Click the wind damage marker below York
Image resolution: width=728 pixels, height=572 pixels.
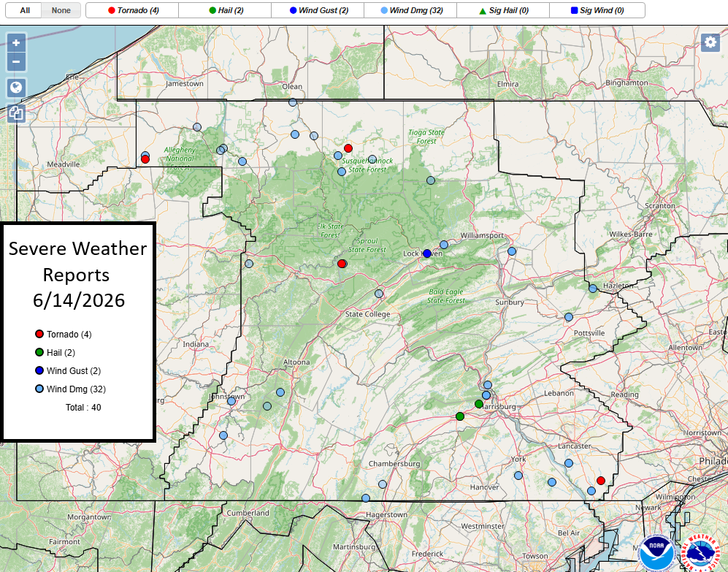518,476
